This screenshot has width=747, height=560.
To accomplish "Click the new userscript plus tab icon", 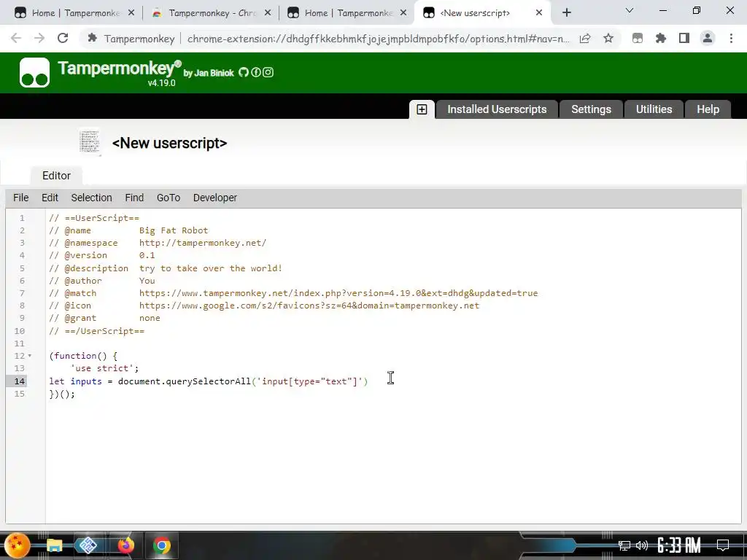I will point(422,109).
